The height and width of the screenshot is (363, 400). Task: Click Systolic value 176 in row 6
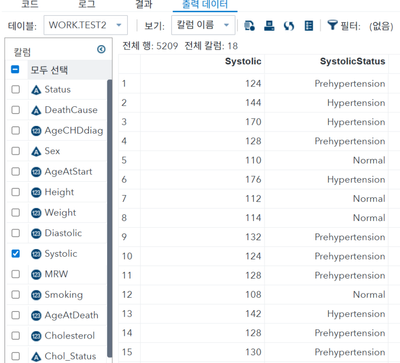click(x=253, y=180)
